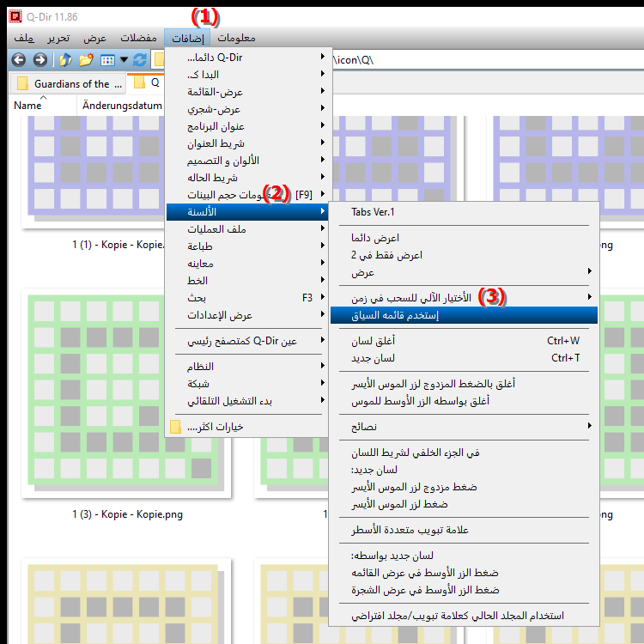
Task: Open the ملف menu
Action: 24,38
